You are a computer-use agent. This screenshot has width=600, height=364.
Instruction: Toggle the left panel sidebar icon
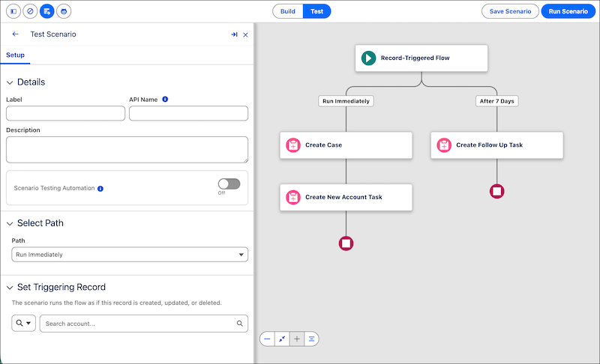pos(13,11)
